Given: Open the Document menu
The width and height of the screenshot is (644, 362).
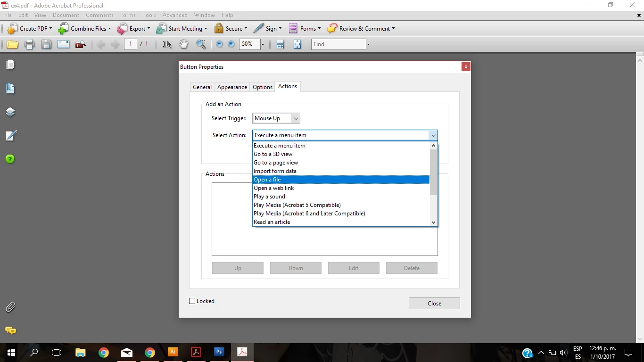Looking at the screenshot, I should 66,15.
